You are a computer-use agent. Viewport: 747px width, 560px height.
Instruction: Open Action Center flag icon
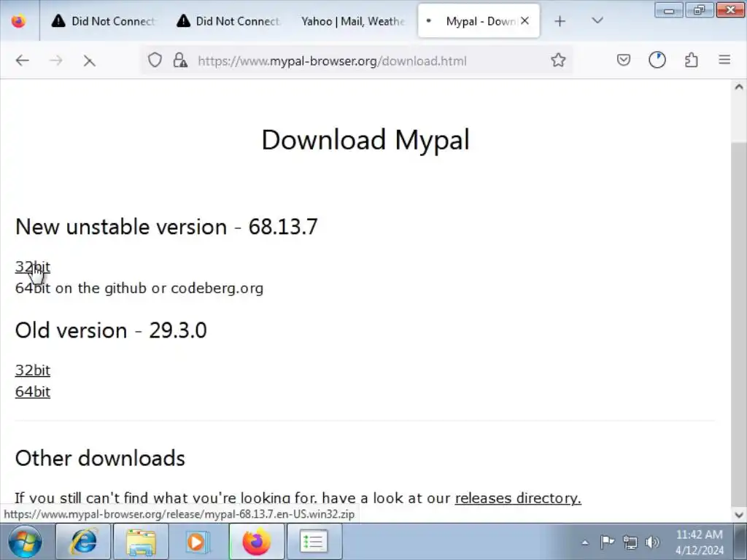pos(607,542)
